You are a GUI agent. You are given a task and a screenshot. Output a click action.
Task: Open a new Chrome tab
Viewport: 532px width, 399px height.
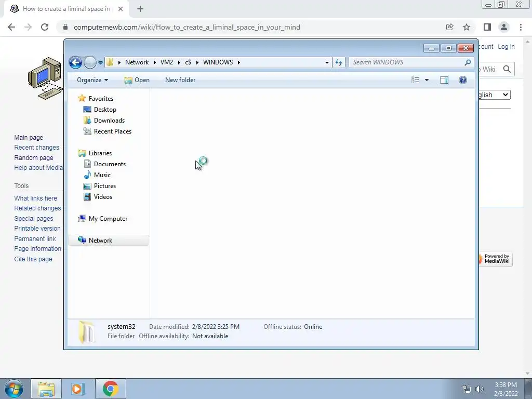140,9
